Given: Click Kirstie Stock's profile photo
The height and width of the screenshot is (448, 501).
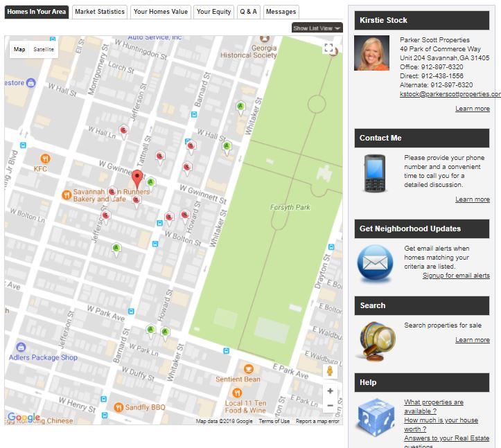Looking at the screenshot, I should (x=371, y=53).
